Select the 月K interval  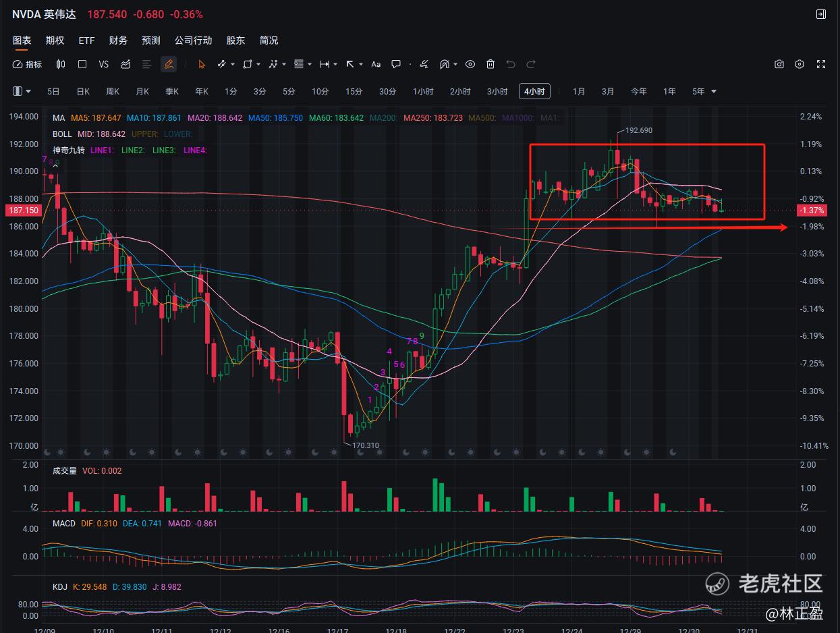pyautogui.click(x=142, y=91)
